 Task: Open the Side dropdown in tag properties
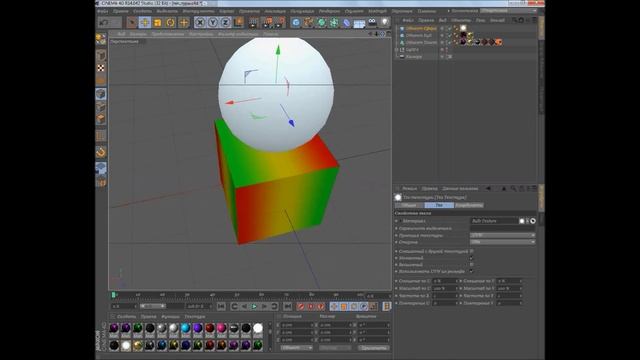click(x=502, y=242)
